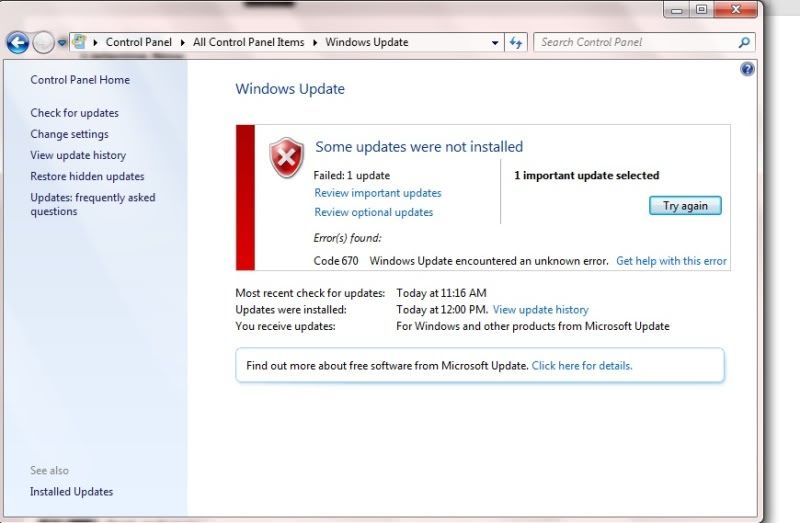Minimize the Windows Update window
The width and height of the screenshot is (800, 523).
pos(677,10)
